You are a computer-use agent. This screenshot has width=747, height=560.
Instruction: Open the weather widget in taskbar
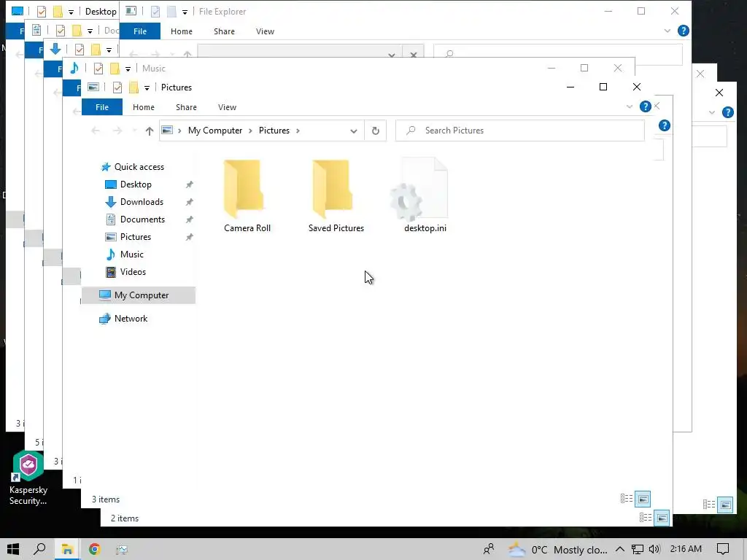pyautogui.click(x=557, y=550)
